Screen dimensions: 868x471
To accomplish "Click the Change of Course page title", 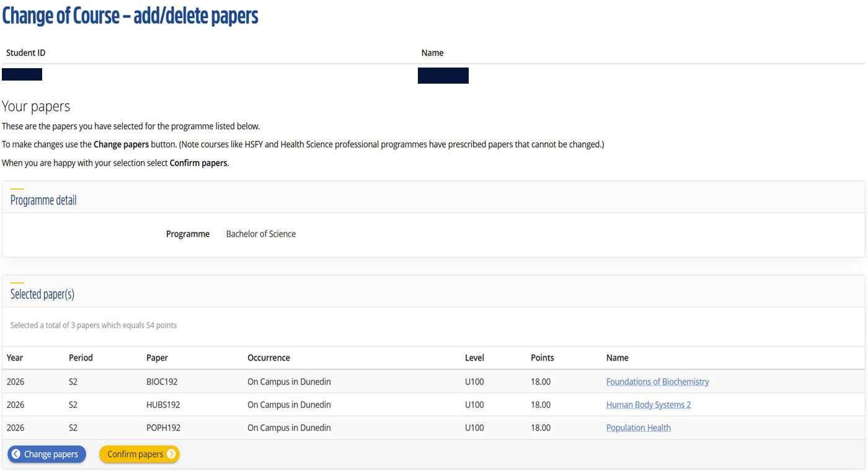I will pyautogui.click(x=130, y=15).
